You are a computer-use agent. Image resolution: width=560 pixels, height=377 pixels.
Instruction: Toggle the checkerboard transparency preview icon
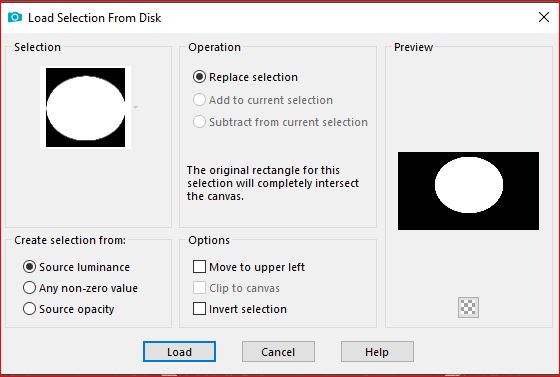tap(468, 307)
